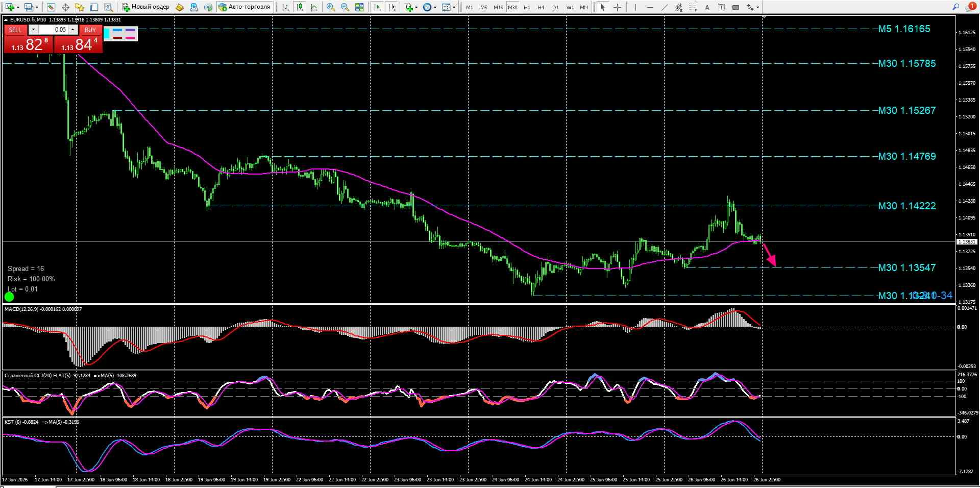Select the Text Label tool
980x488 pixels.
tap(721, 7)
